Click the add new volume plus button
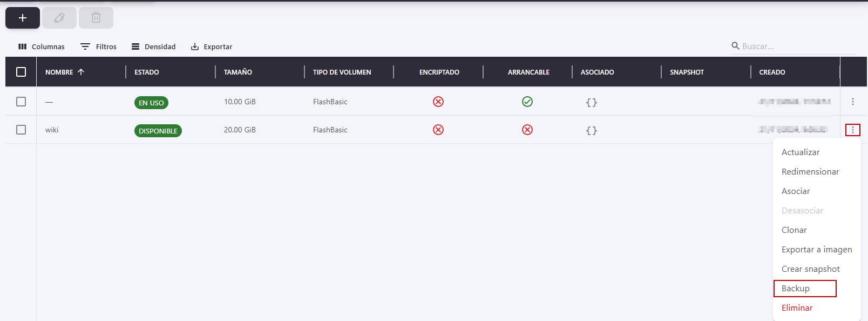Viewport: 868px width, 321px height. (23, 18)
